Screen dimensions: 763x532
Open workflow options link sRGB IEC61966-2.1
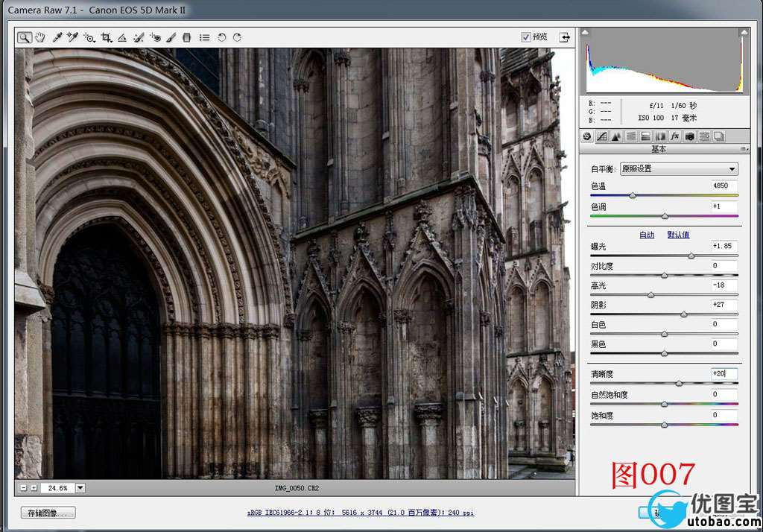point(361,513)
